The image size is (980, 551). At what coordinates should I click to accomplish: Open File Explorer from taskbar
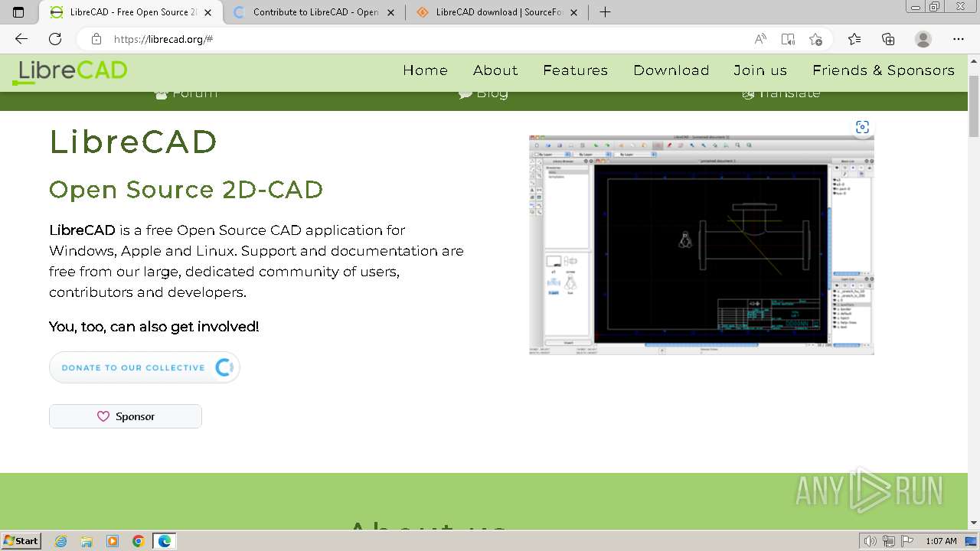point(87,541)
